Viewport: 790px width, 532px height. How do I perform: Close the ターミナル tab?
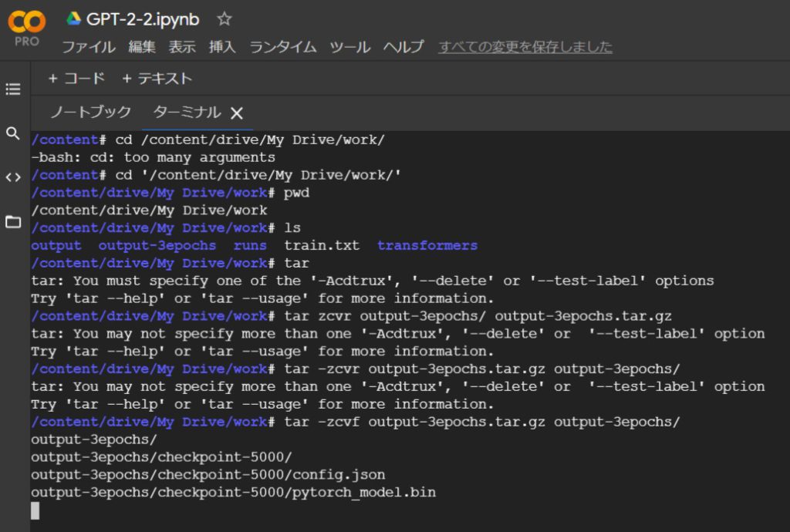[x=237, y=113]
